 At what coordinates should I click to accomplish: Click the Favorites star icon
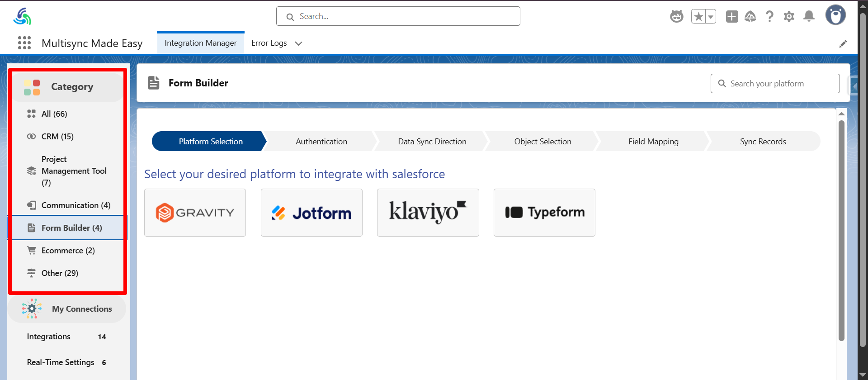pyautogui.click(x=698, y=17)
